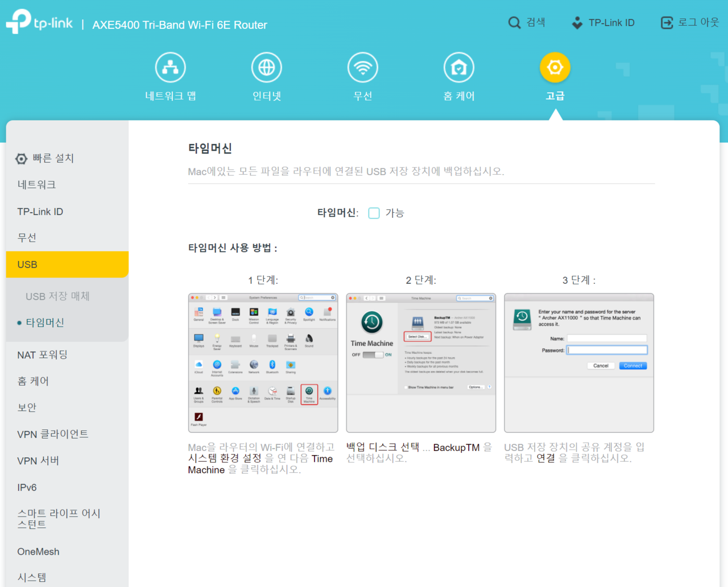The width and height of the screenshot is (728, 587).
Task: Open the 네트워크 맵 icon
Action: click(170, 67)
